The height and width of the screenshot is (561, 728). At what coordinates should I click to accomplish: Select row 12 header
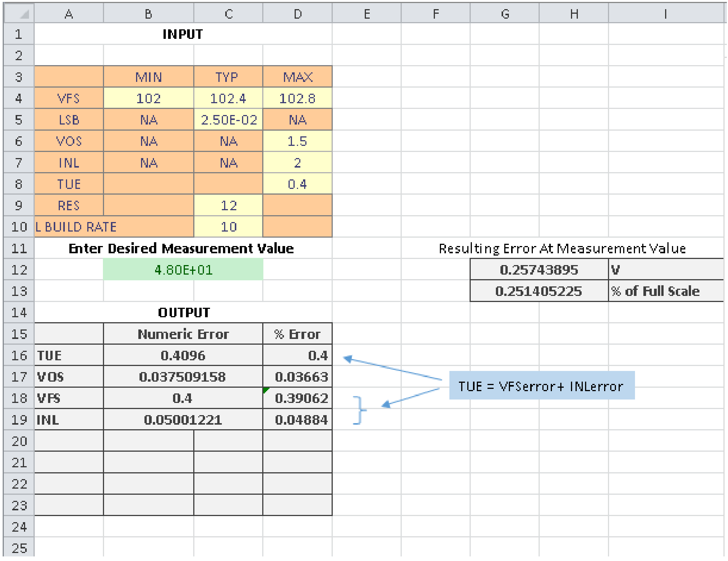(19, 270)
